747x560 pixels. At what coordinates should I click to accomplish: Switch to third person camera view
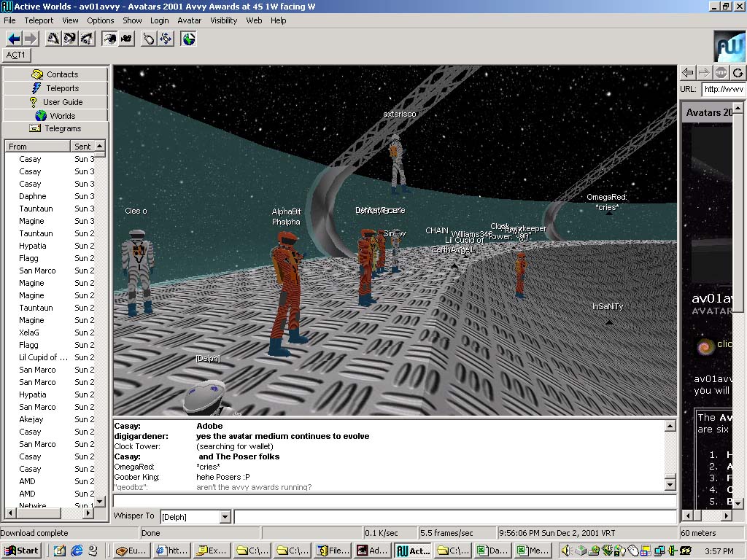126,38
